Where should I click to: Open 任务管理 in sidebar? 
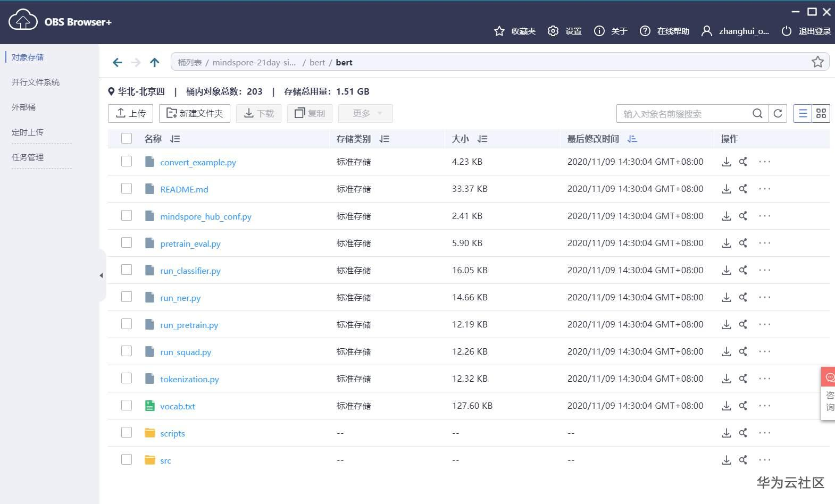(28, 157)
